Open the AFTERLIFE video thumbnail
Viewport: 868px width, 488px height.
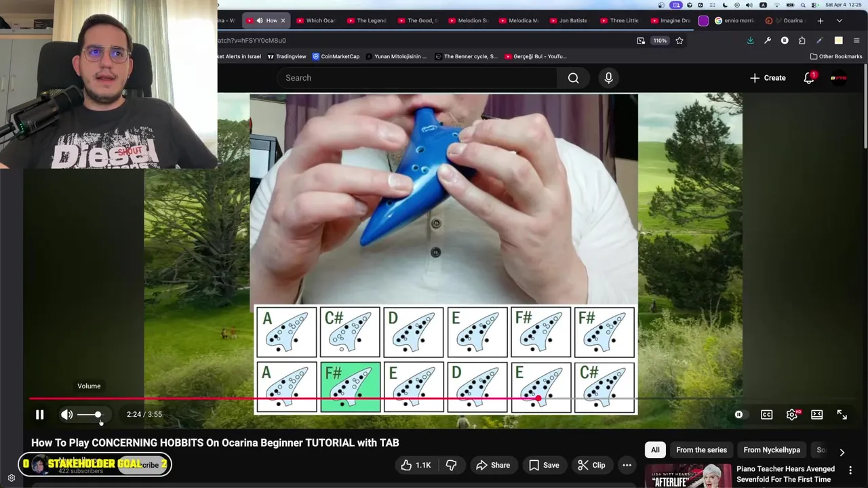pos(688,476)
